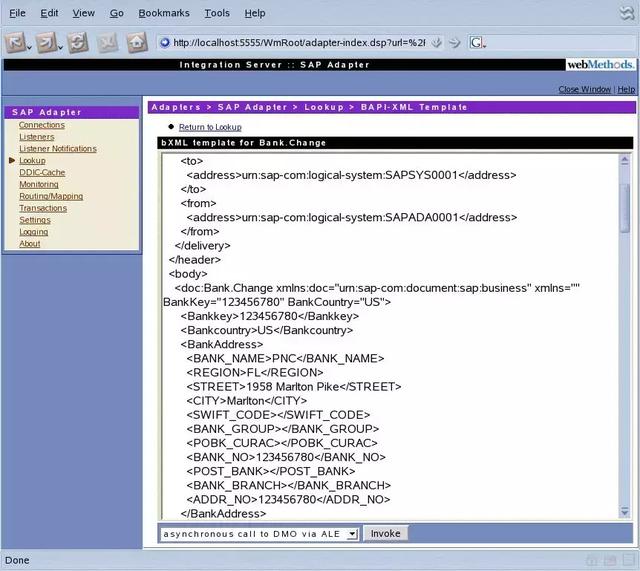Click the Close Window link
The width and height of the screenshot is (640, 571).
coord(584,89)
